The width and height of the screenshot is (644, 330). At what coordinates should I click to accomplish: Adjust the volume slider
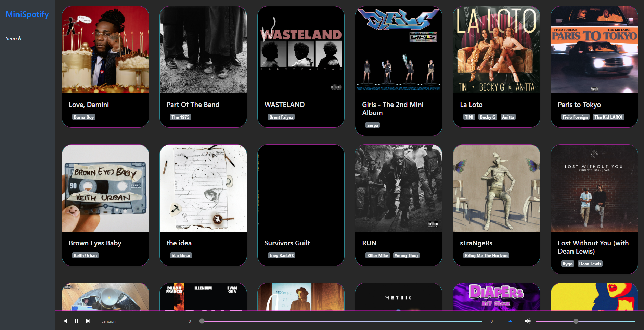click(x=585, y=321)
